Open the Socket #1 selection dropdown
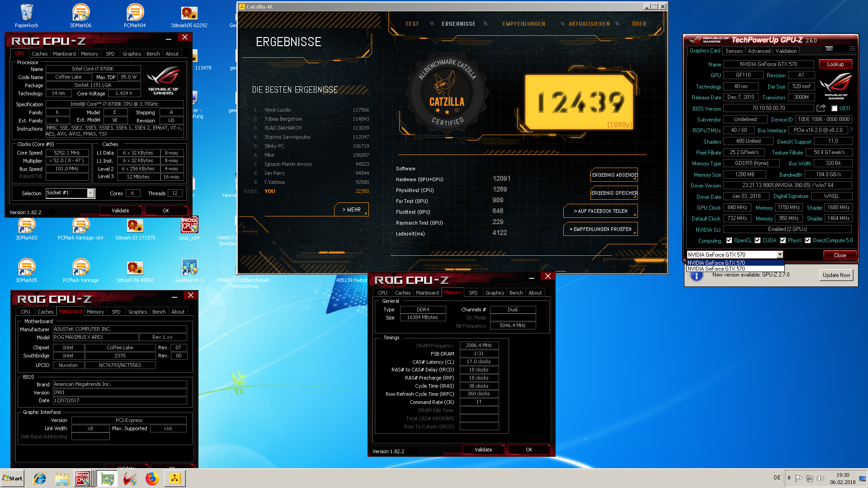 point(90,193)
